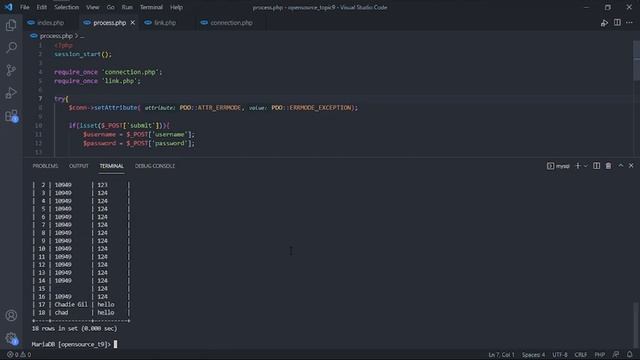
Task: Click the feedback icon in status bar
Action: tap(616, 354)
